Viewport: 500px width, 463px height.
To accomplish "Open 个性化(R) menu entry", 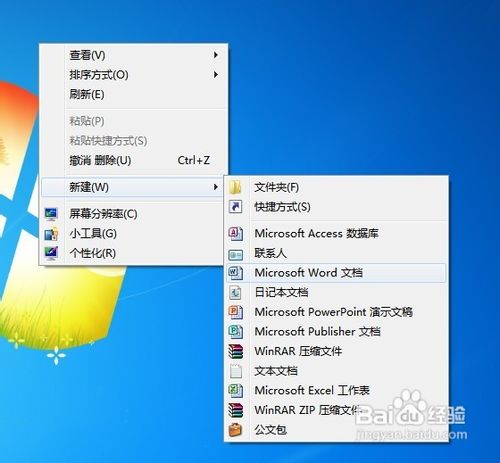I will click(x=133, y=253).
